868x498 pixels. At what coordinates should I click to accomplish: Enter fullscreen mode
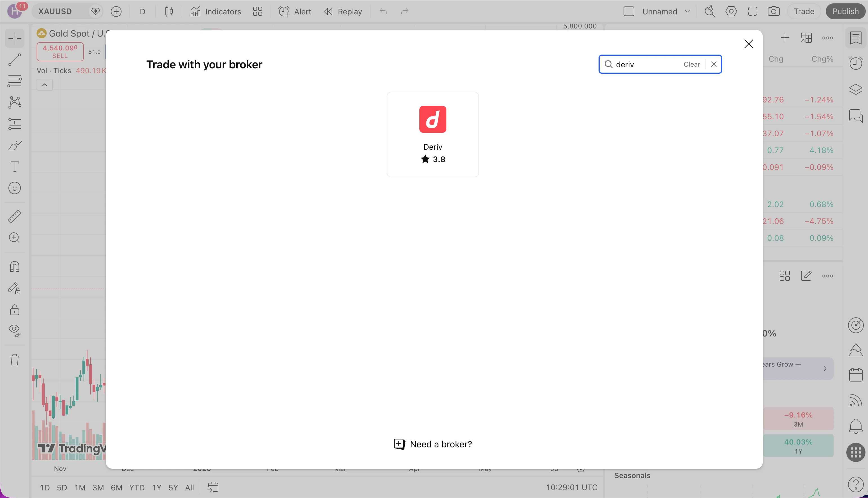pyautogui.click(x=752, y=11)
